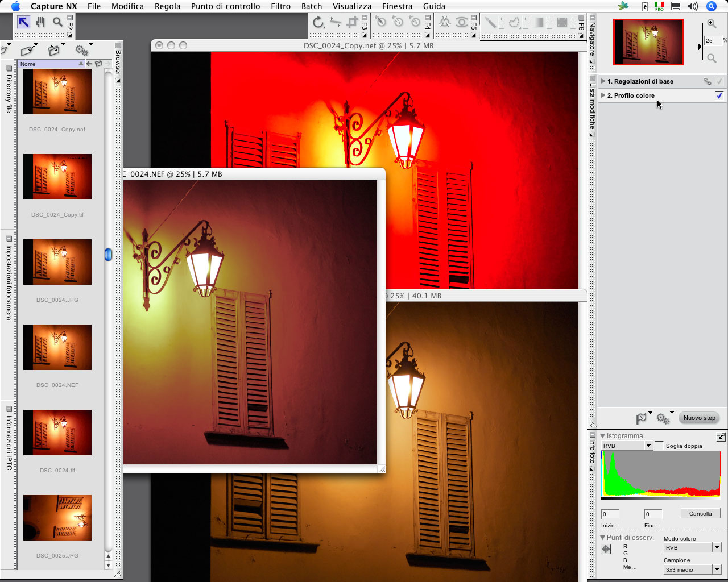
Task: Click the Cancella button
Action: click(x=700, y=513)
